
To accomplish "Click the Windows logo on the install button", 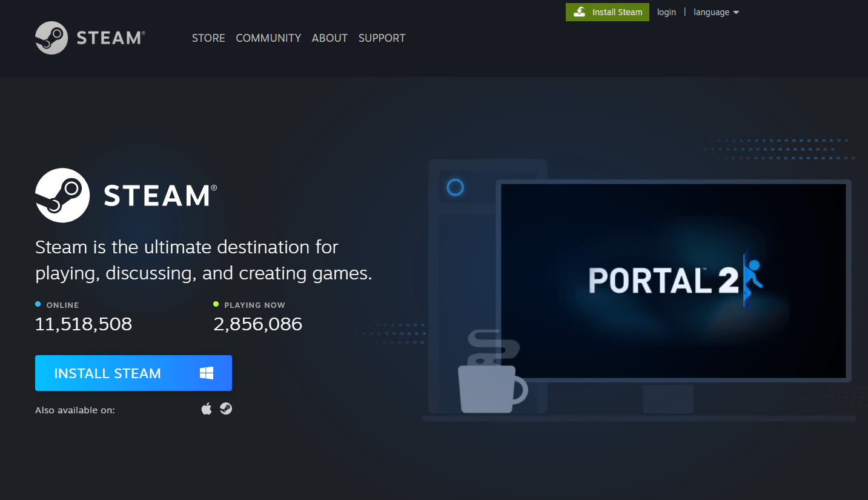I will click(207, 373).
